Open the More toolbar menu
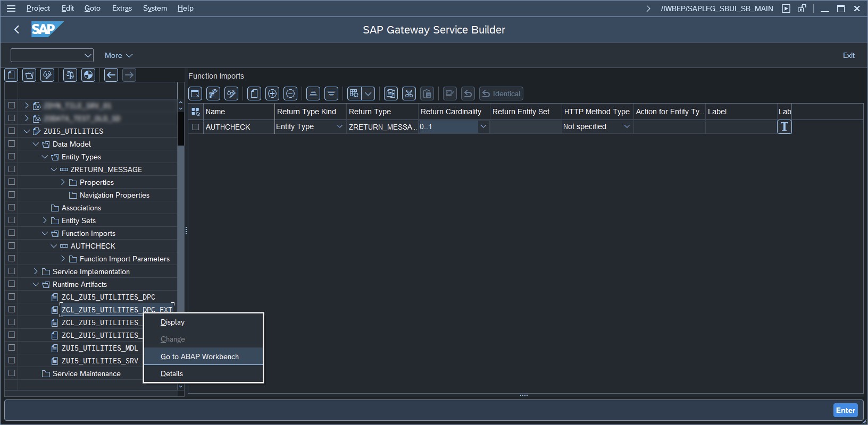Viewport: 868px width, 425px height. tap(118, 55)
